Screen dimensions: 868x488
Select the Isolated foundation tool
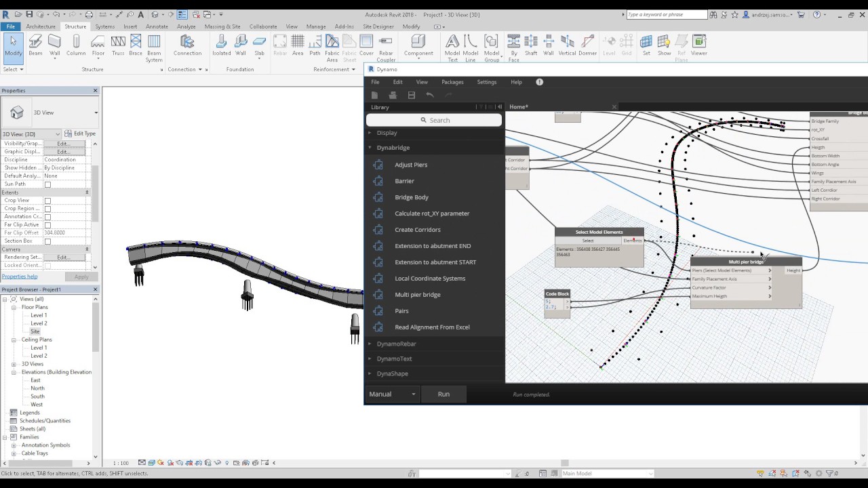[x=221, y=45]
